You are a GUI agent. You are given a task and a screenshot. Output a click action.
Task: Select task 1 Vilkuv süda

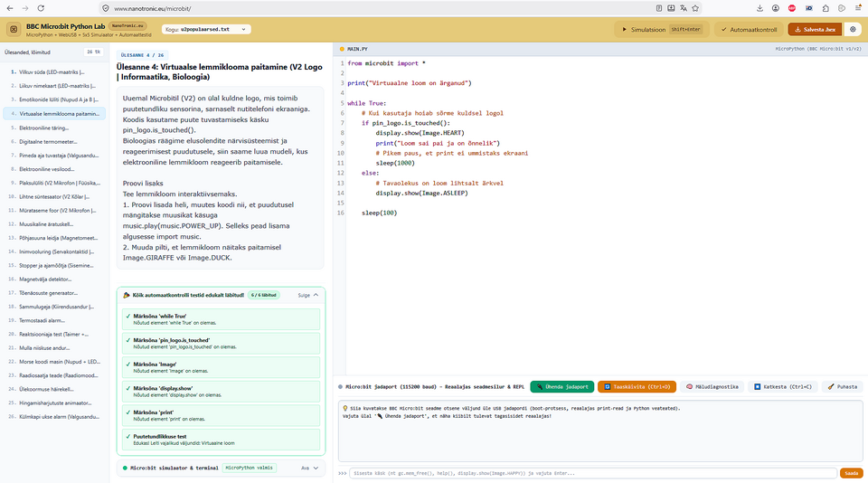tap(54, 72)
